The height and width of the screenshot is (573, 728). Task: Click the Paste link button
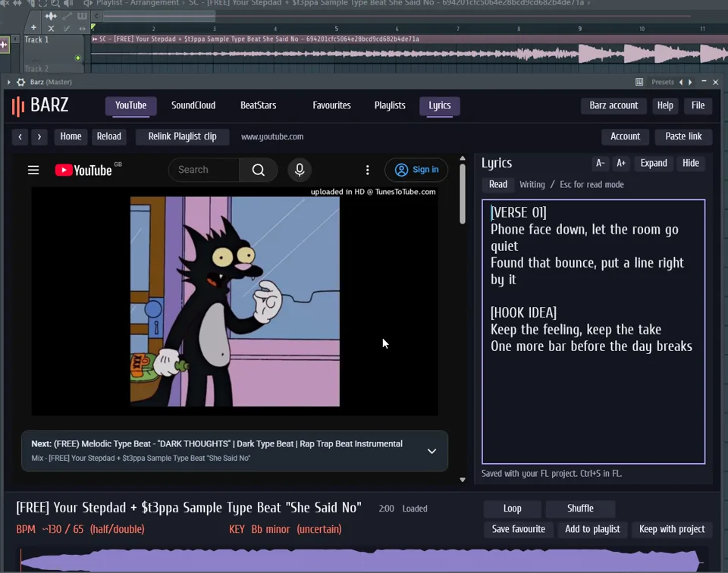tap(683, 136)
